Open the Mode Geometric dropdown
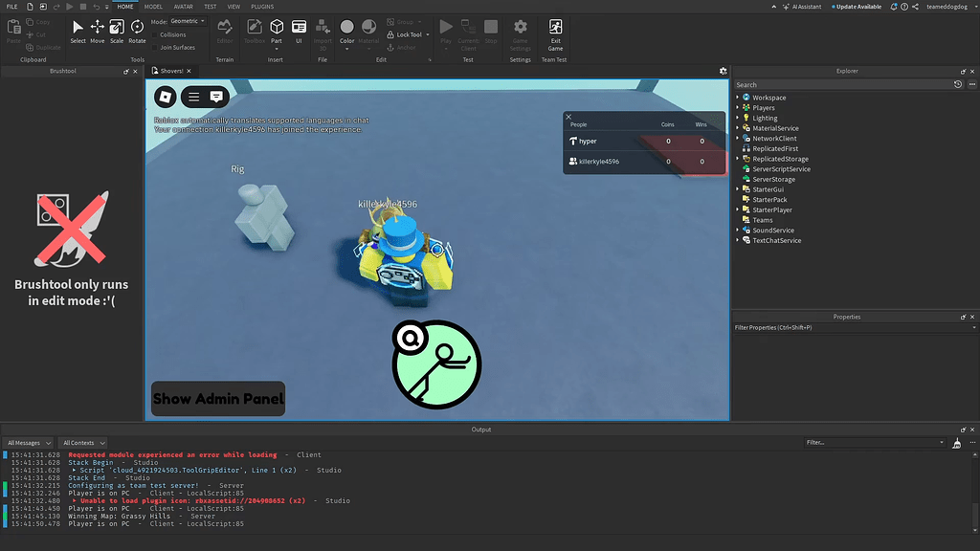Image resolution: width=980 pixels, height=551 pixels. [188, 21]
